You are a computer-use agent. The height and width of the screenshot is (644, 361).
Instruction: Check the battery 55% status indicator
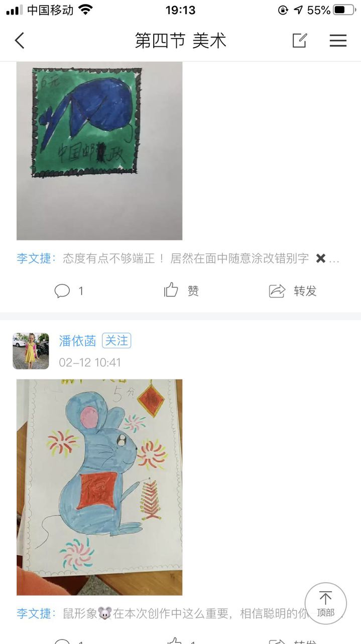tap(331, 10)
